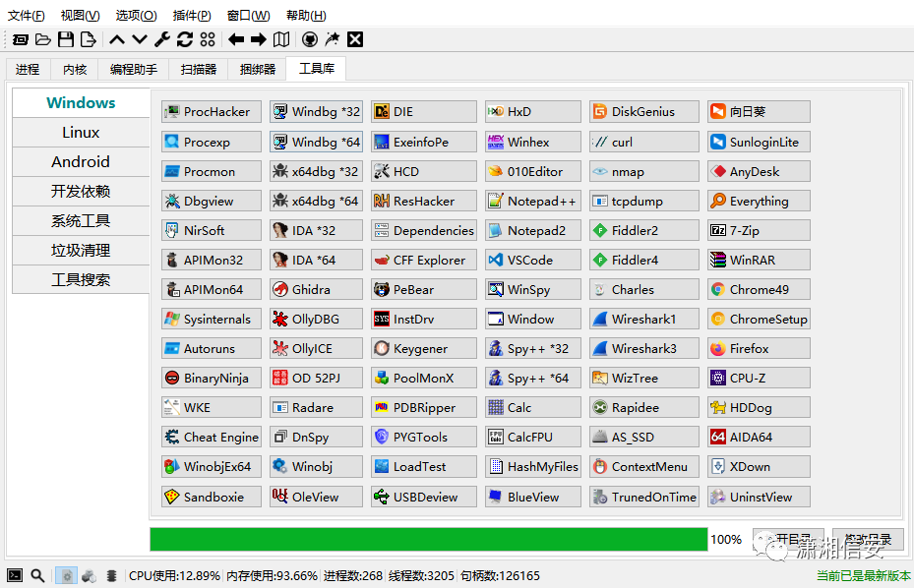Open Fiddler4 proxy tool
The height and width of the screenshot is (588, 914).
(x=644, y=260)
